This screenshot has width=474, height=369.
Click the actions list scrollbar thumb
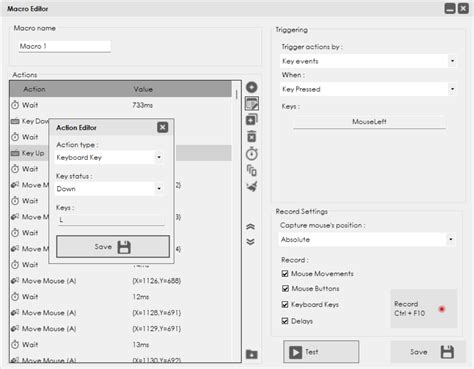[x=237, y=95]
